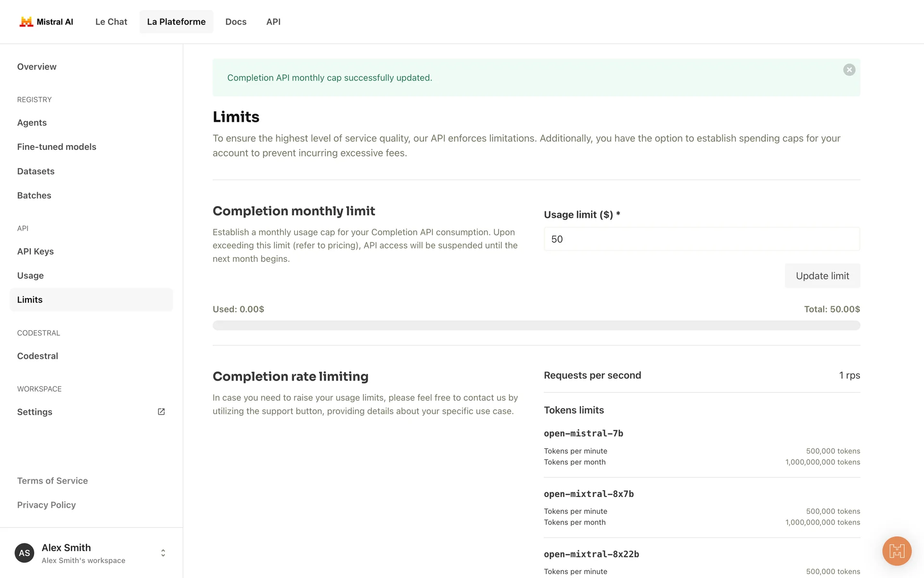Open the Terms of Service link
Image resolution: width=924 pixels, height=578 pixels.
coord(52,481)
